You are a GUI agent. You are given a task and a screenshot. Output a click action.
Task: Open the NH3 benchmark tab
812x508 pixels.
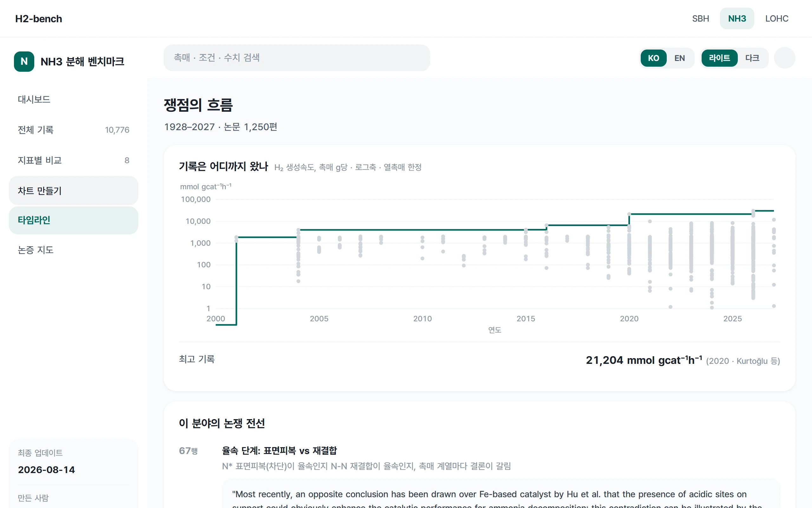point(737,18)
